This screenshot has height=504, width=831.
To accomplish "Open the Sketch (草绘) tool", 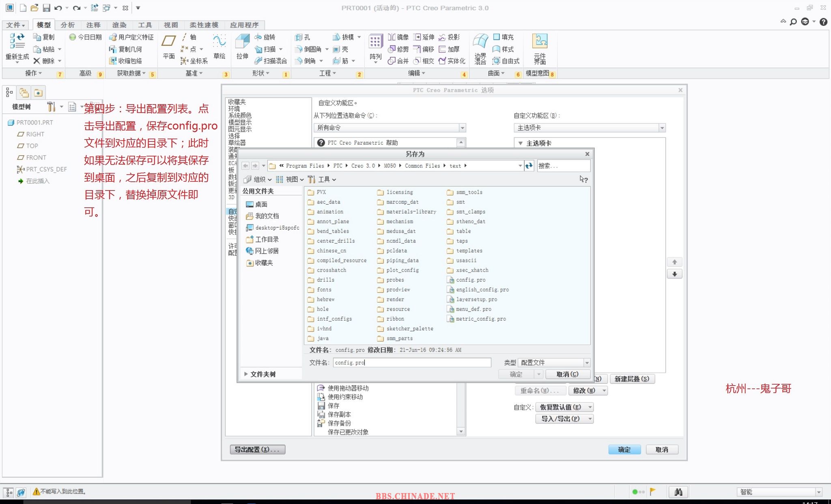I will [220, 47].
